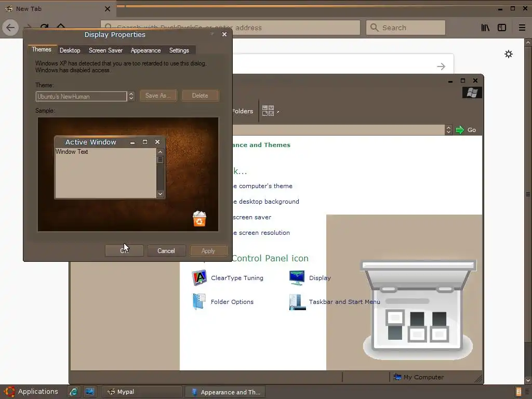The width and height of the screenshot is (532, 399).
Task: Select the New Tab browser tab
Action: 58,9
